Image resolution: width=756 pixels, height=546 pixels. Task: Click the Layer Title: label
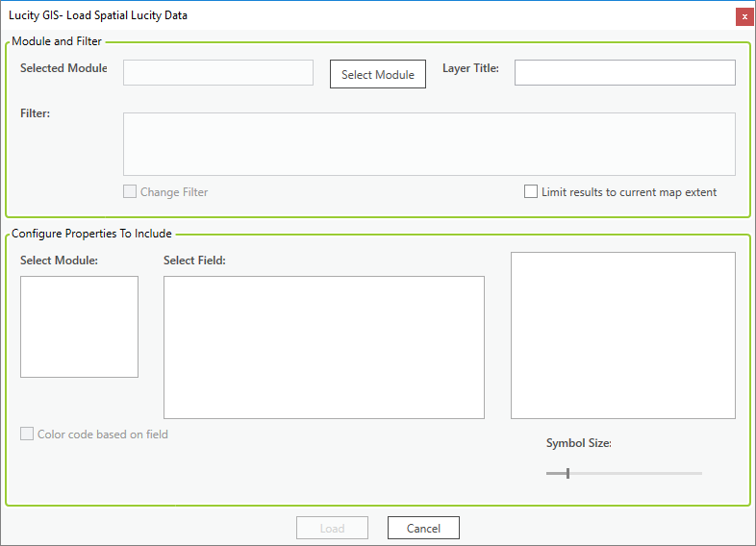point(470,68)
